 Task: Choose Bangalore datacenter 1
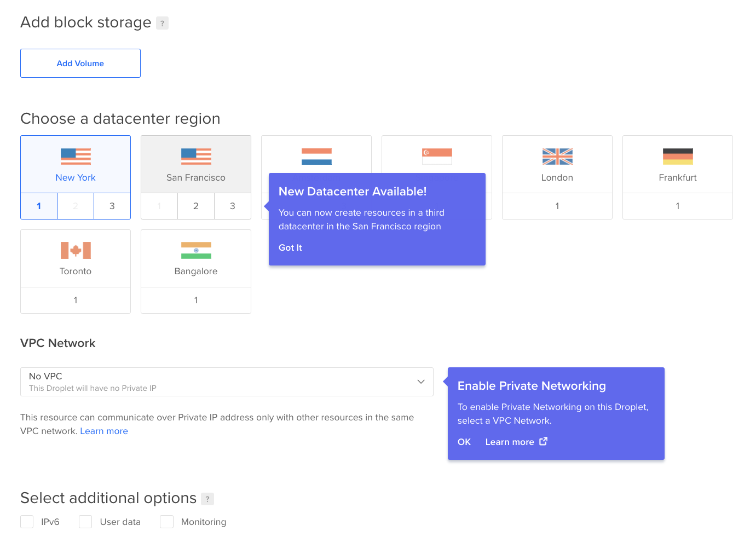tap(196, 300)
